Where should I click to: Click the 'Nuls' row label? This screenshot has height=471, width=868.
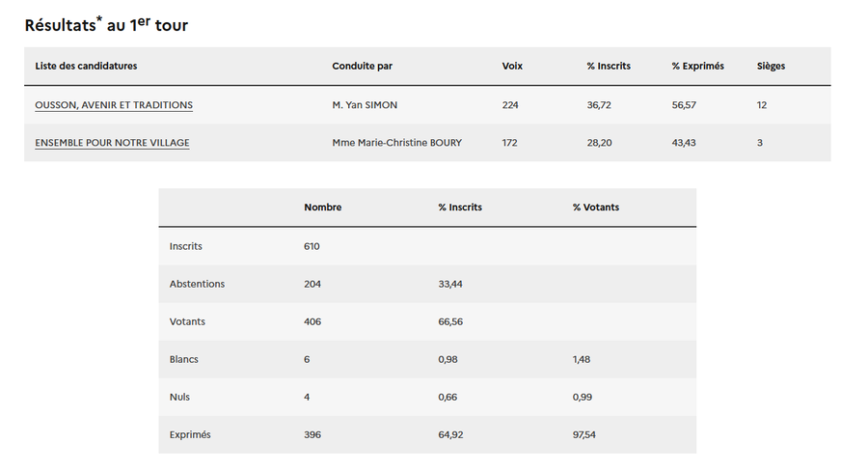pos(179,397)
